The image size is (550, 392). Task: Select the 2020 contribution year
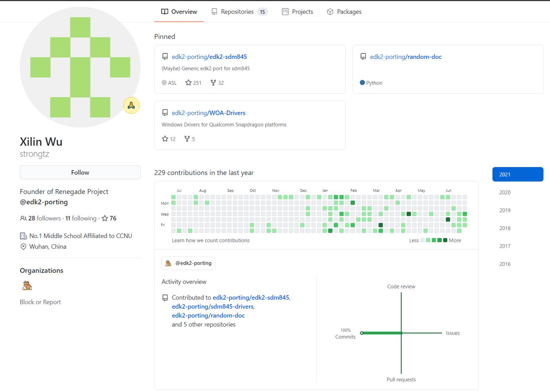pyautogui.click(x=505, y=193)
